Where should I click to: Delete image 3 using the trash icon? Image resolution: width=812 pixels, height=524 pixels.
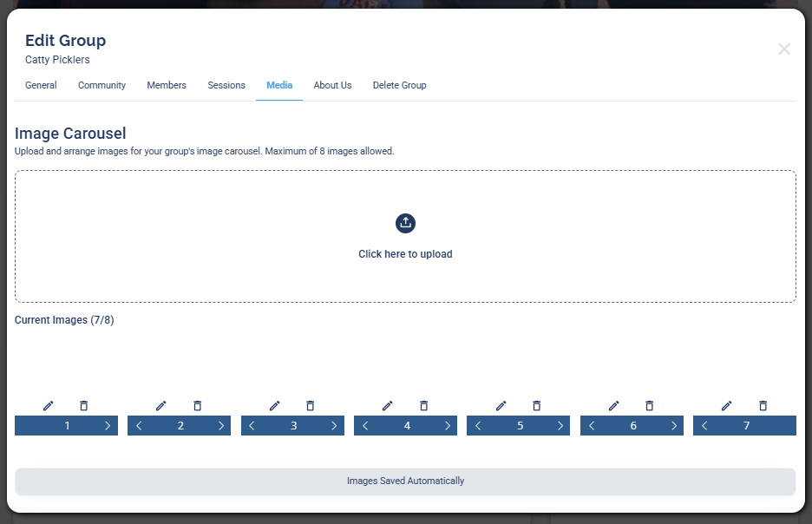pyautogui.click(x=311, y=406)
